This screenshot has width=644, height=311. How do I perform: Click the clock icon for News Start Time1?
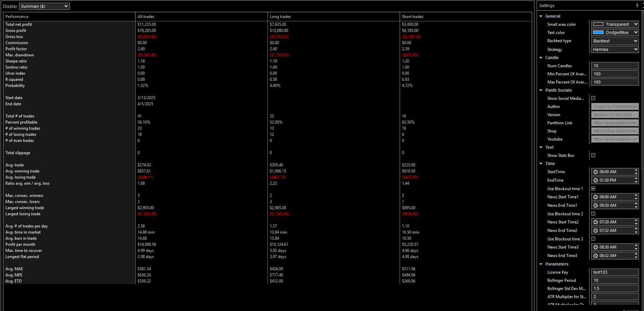point(595,197)
